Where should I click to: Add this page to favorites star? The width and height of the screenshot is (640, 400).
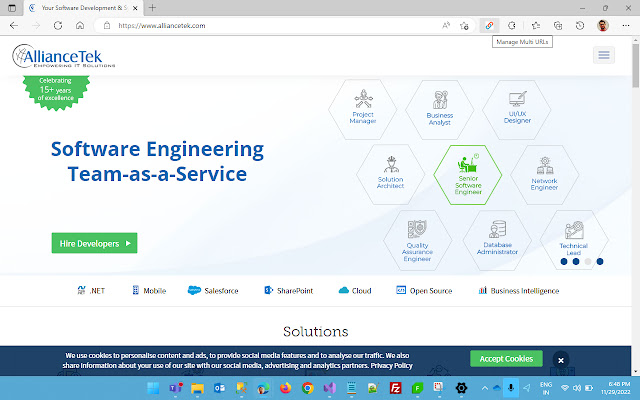tap(464, 26)
